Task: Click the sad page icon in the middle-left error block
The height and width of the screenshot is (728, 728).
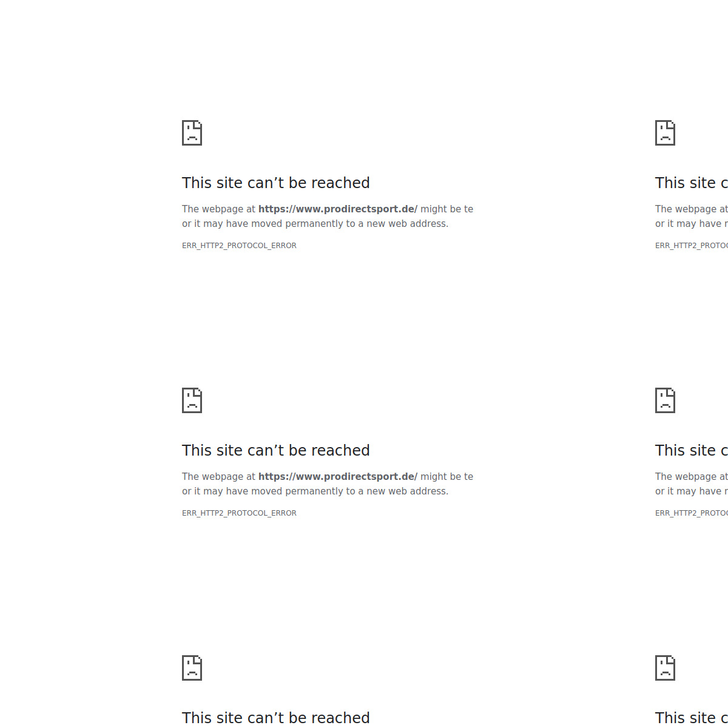Action: (x=192, y=400)
